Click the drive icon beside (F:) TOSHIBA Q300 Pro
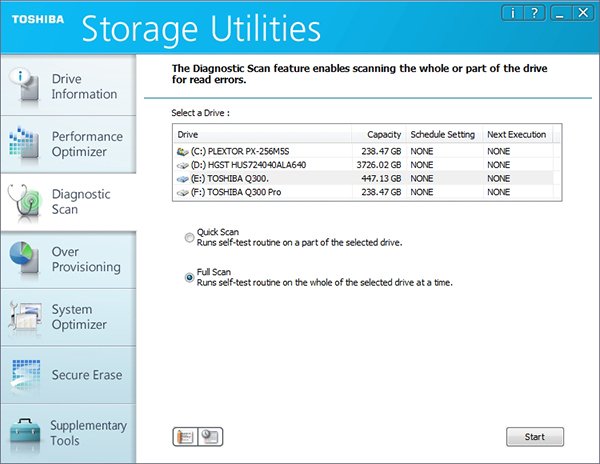This screenshot has width=600, height=464. (x=183, y=192)
